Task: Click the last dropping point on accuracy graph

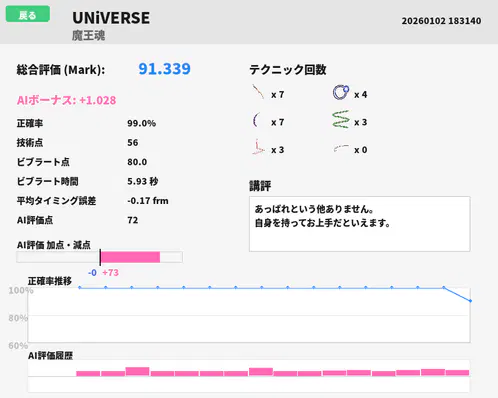Action: pyautogui.click(x=470, y=301)
